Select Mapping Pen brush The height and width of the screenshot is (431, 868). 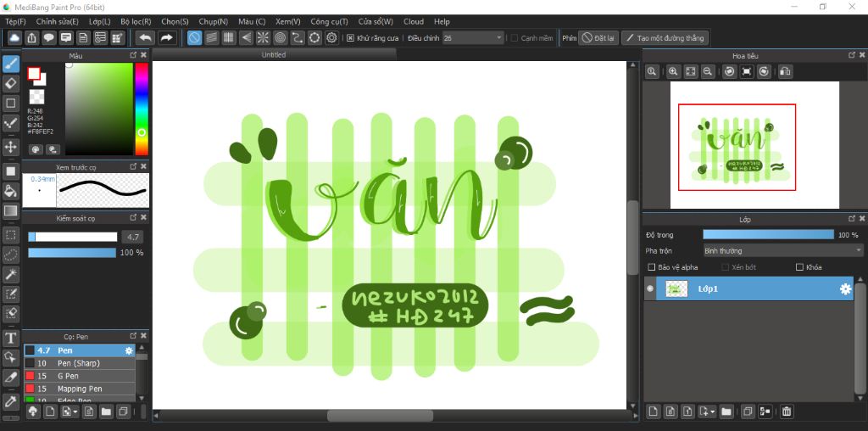click(x=79, y=389)
